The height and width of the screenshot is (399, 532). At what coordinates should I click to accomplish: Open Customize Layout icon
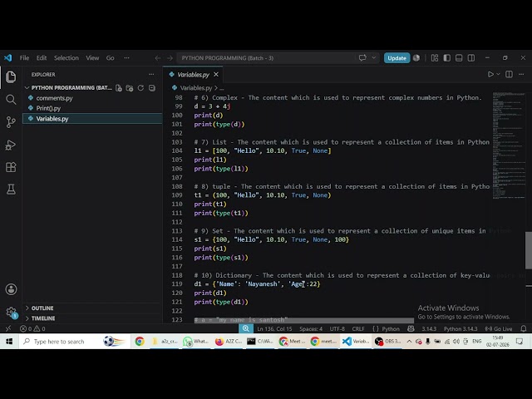point(435,58)
